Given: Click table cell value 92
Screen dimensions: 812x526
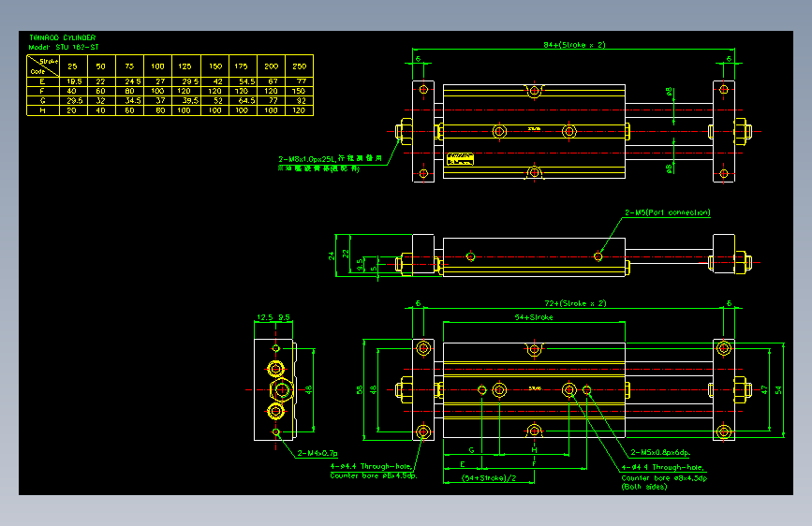Looking at the screenshot, I should tap(302, 101).
